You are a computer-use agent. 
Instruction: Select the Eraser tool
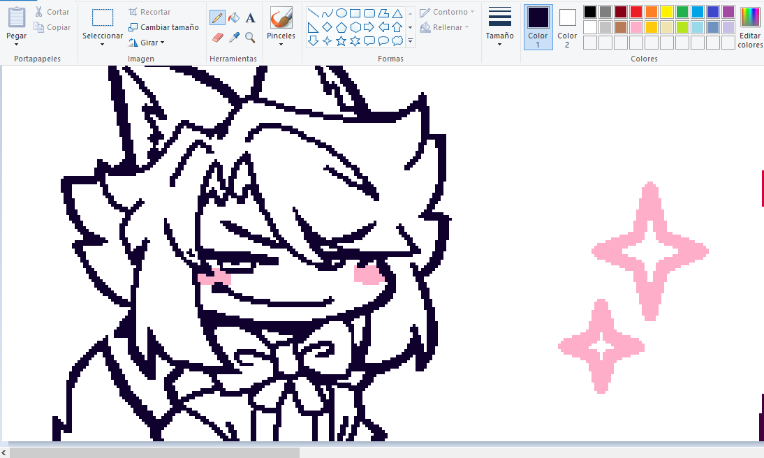217,38
